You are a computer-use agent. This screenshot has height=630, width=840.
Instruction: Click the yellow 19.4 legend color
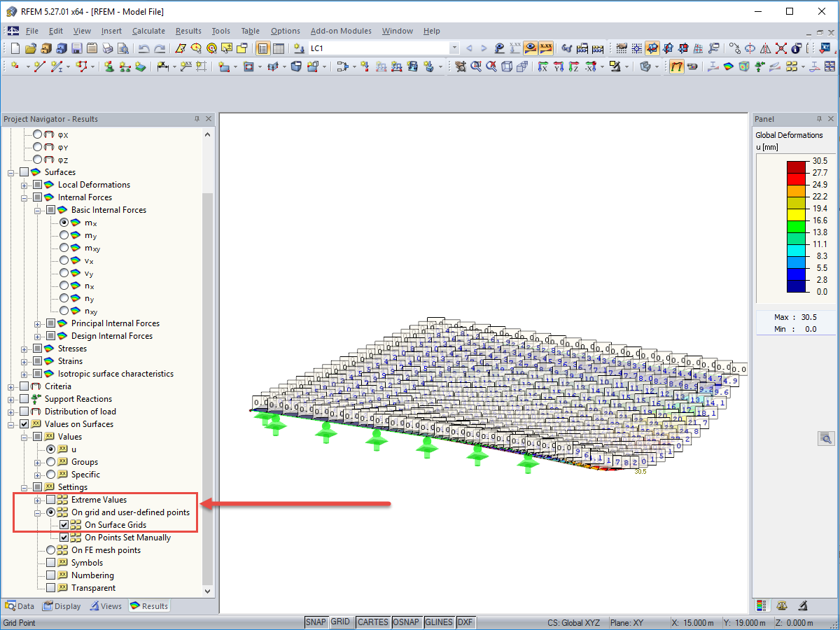(x=797, y=214)
